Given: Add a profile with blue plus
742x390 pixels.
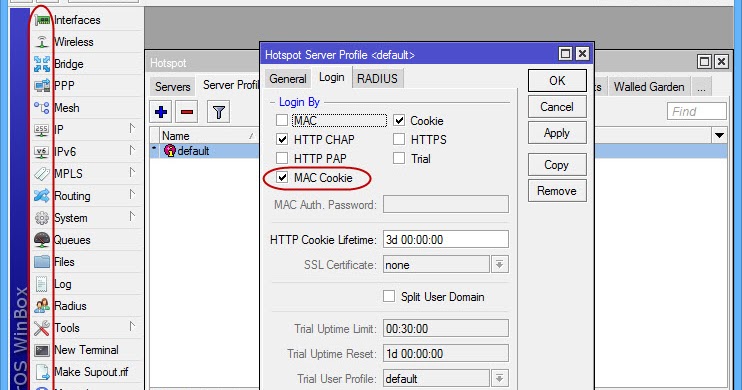Looking at the screenshot, I should point(161,112).
